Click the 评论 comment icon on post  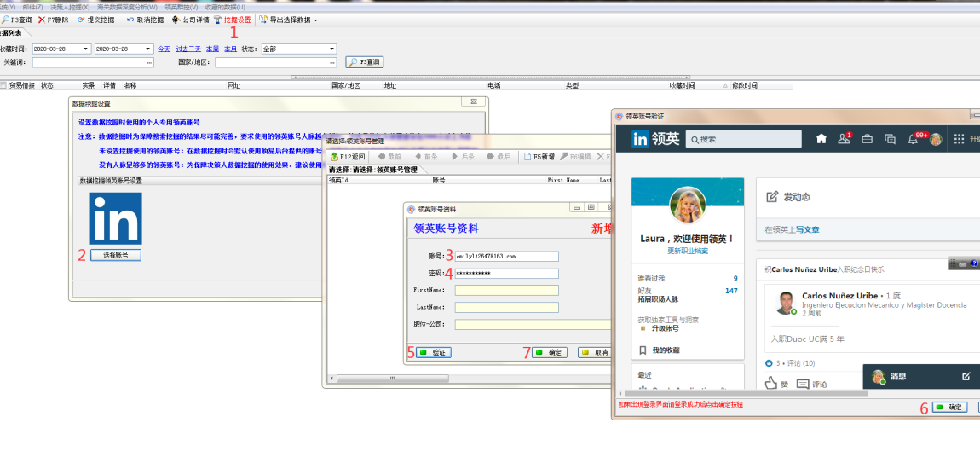click(x=803, y=384)
